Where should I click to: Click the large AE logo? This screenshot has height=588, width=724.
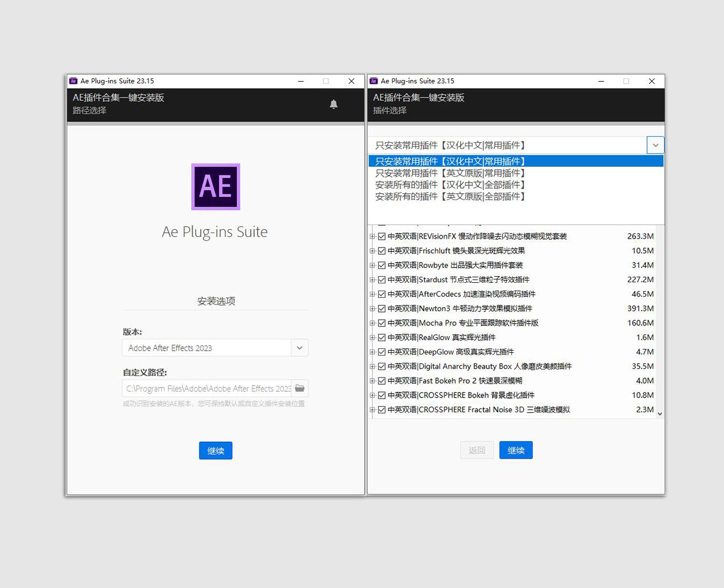pos(216,187)
